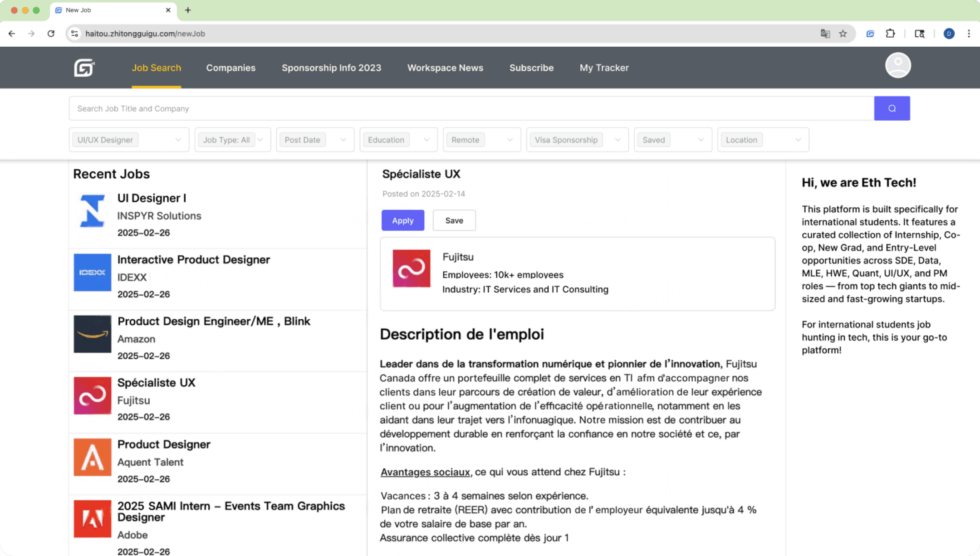
Task: Reload the page with the refresh icon
Action: click(51, 34)
